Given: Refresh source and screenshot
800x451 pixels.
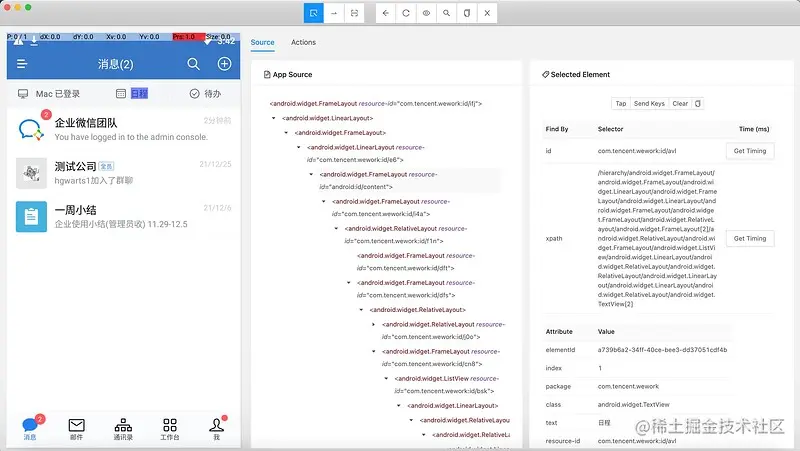Looking at the screenshot, I should (x=406, y=13).
